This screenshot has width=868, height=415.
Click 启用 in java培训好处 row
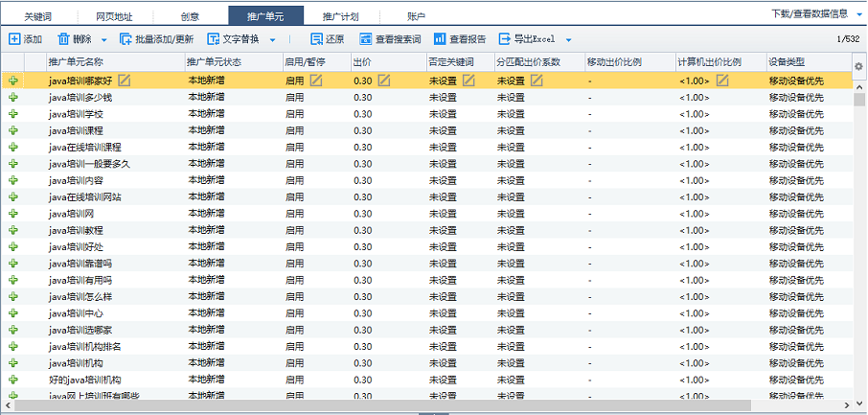[294, 247]
